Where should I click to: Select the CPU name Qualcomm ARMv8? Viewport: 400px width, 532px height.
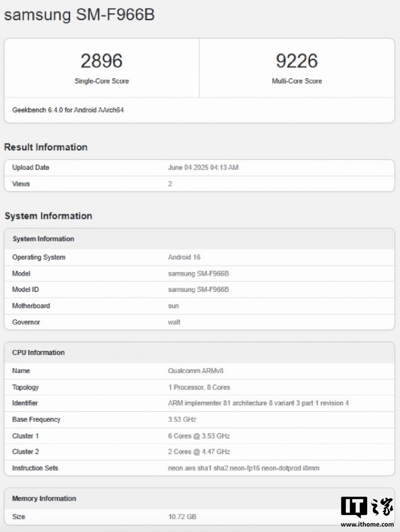pos(195,371)
